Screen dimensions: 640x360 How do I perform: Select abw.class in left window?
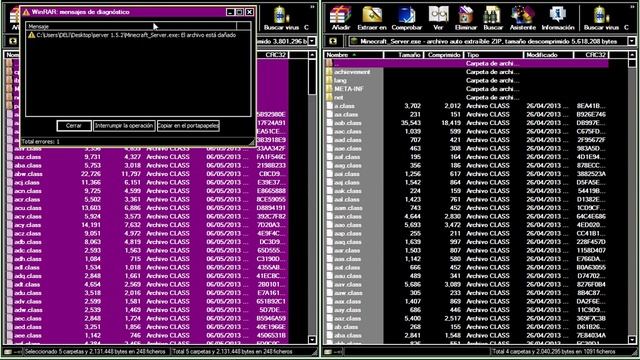pos(28,174)
